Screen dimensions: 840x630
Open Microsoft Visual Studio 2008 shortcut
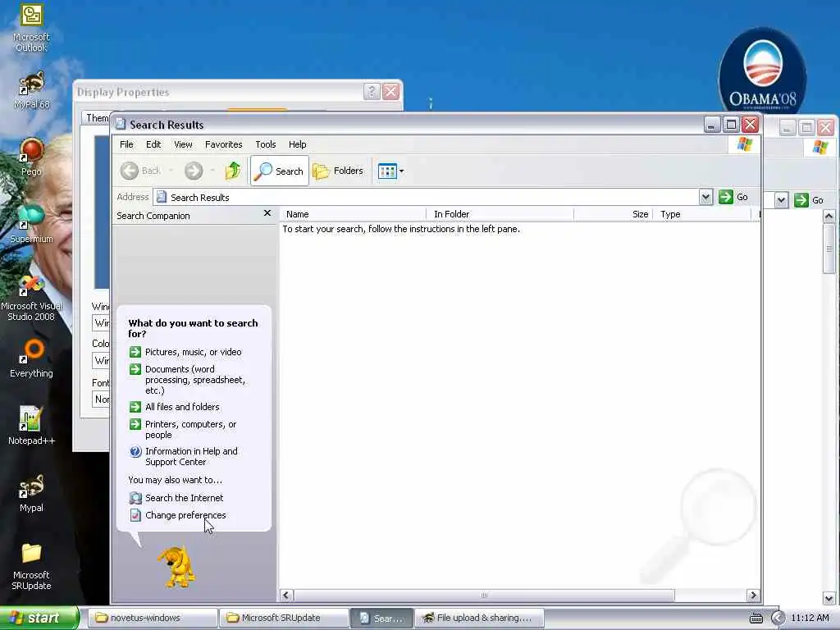pyautogui.click(x=31, y=298)
